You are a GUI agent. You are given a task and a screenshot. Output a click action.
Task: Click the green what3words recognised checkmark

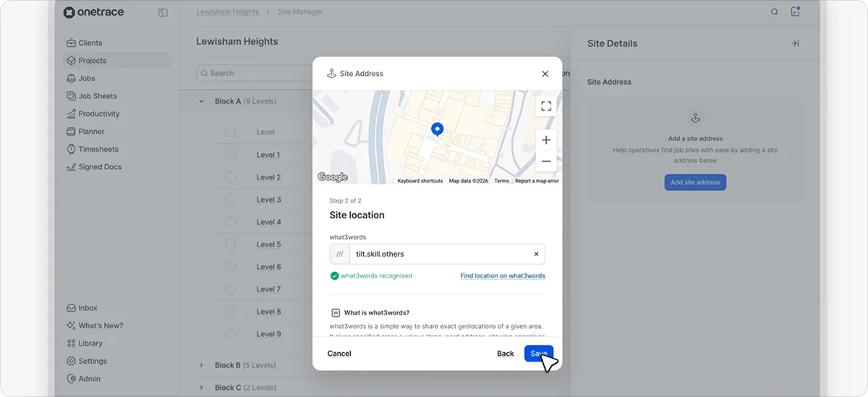pyautogui.click(x=334, y=276)
